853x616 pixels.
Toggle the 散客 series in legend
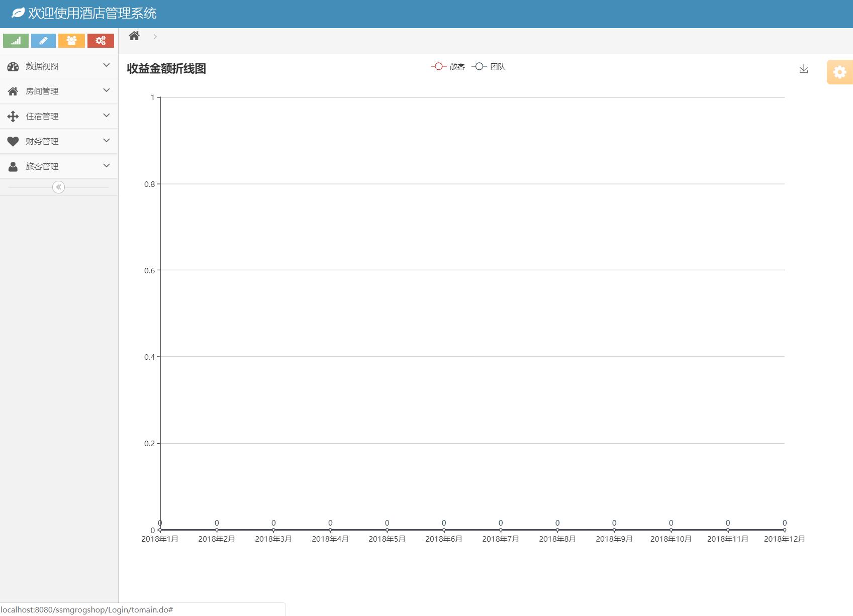tap(448, 66)
